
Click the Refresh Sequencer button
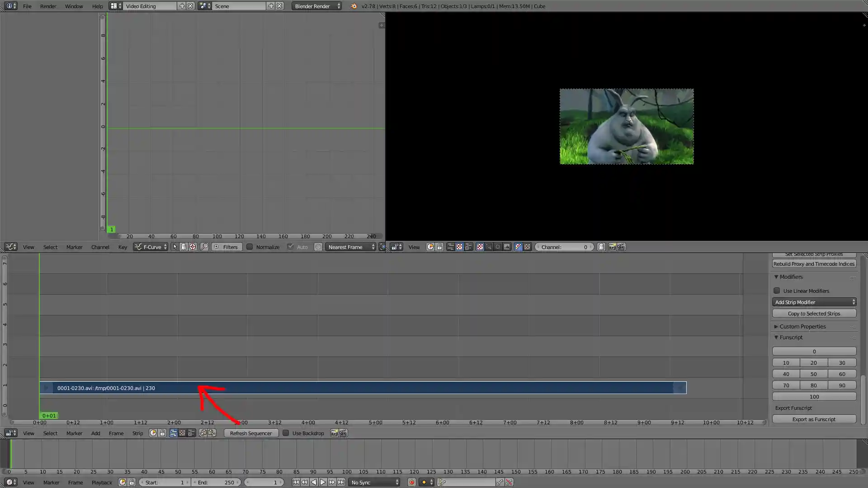pos(251,433)
